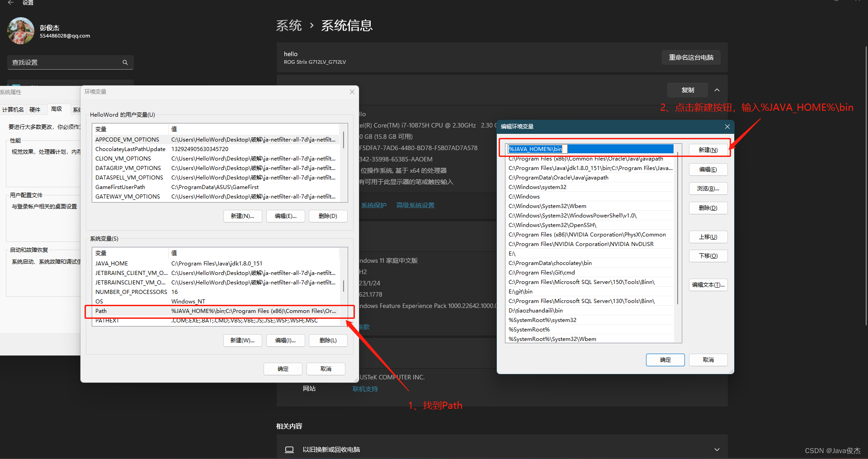Click the 重命名这台电脑 button
868x459 pixels.
pos(691,57)
